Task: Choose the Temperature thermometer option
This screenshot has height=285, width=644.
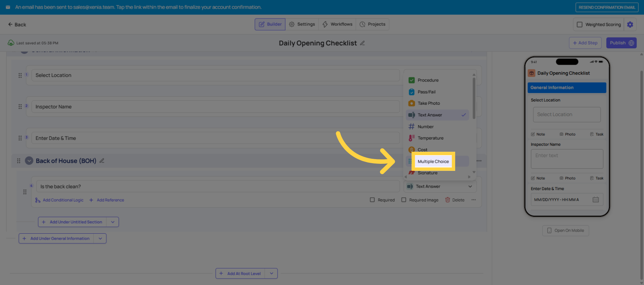Action: pyautogui.click(x=430, y=138)
